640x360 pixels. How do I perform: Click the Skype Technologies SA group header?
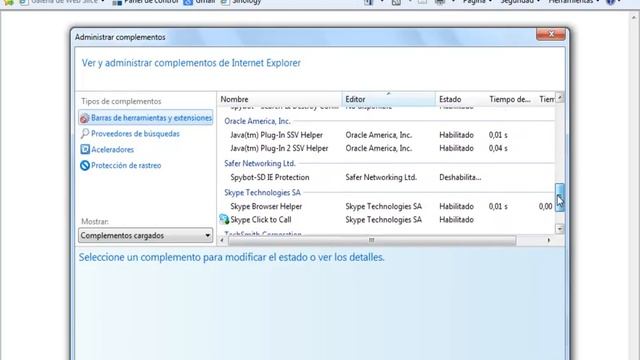[262, 193]
